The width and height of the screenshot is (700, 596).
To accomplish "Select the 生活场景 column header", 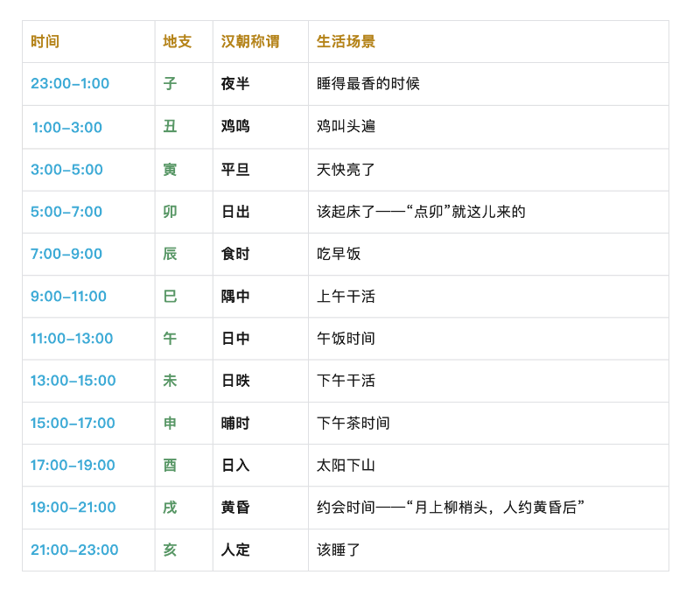I will click(346, 42).
